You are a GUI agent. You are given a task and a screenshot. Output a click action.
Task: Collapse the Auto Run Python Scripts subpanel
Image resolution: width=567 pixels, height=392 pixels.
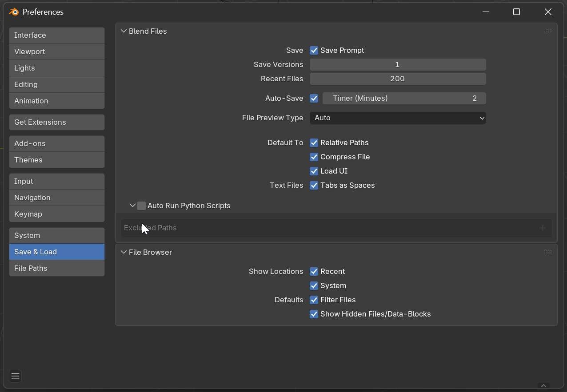point(132,206)
